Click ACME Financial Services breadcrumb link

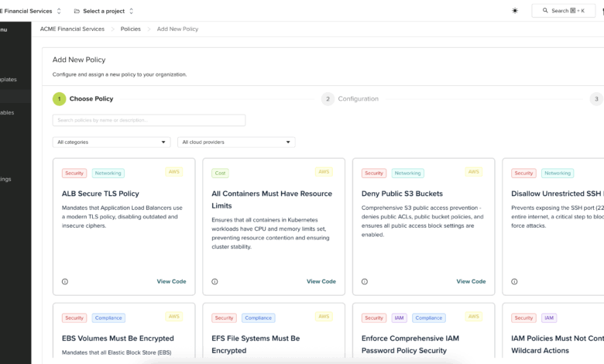(x=72, y=29)
